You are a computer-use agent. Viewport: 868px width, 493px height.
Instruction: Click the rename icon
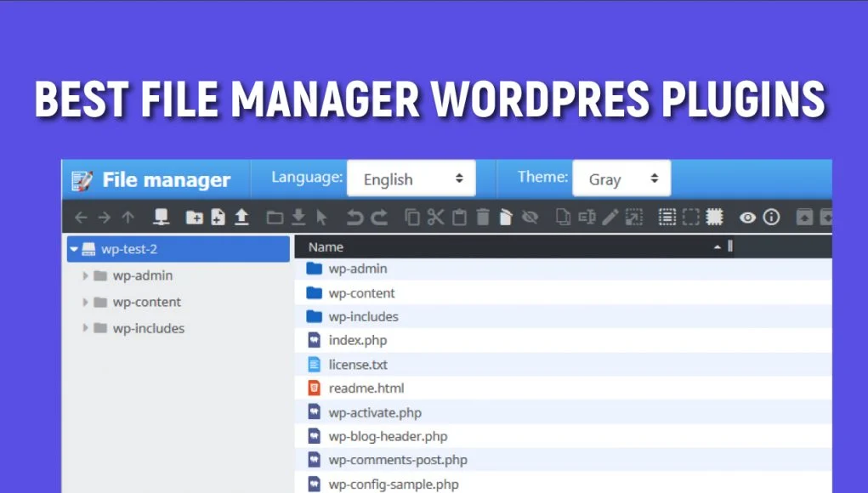point(587,217)
